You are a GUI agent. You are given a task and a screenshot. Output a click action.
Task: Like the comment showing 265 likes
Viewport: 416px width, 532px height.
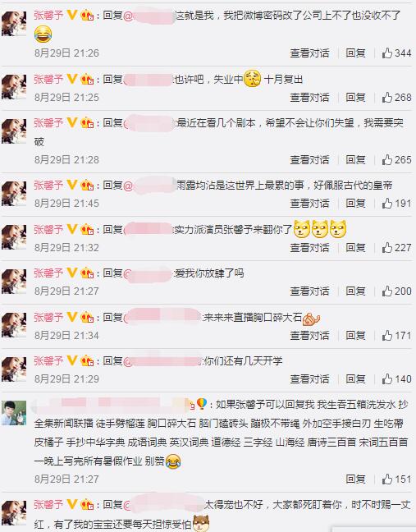[387, 159]
